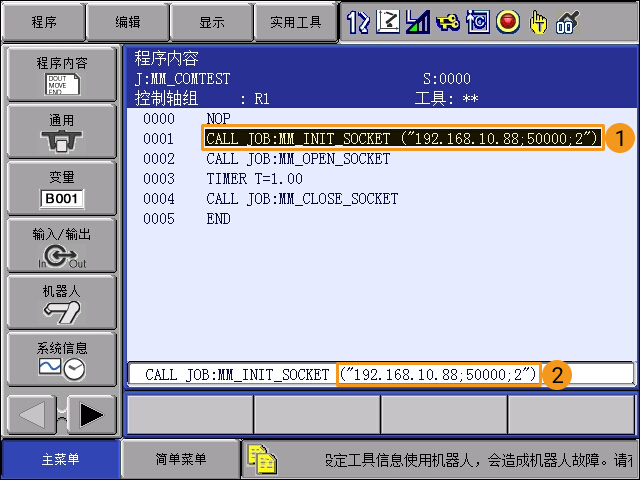Click the yellow key security mode icon

[448, 22]
